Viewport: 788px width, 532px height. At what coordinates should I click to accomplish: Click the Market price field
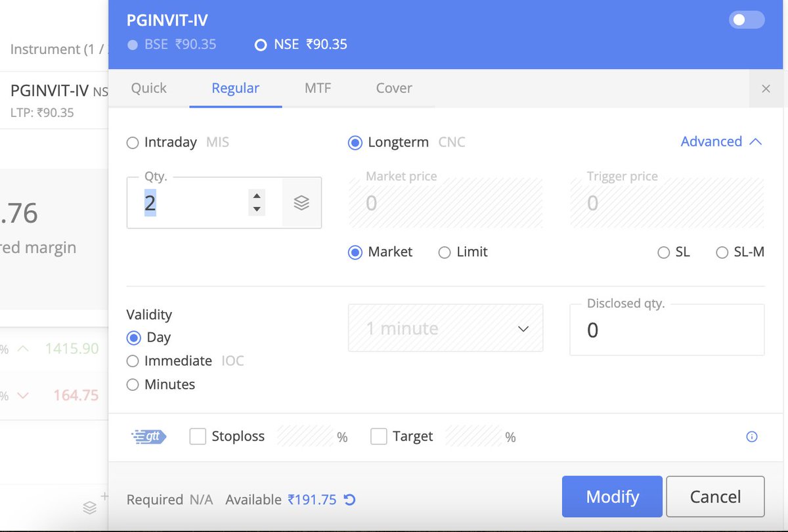tap(445, 203)
